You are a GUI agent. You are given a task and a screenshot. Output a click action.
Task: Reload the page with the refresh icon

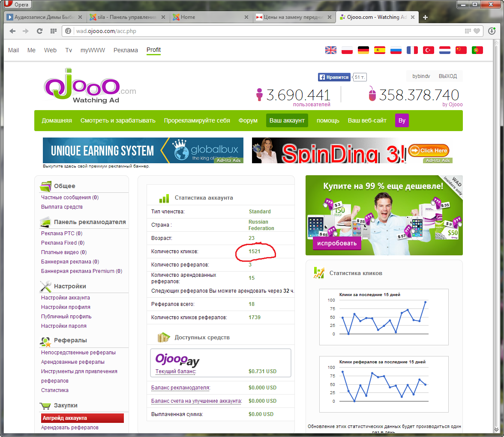coord(39,31)
